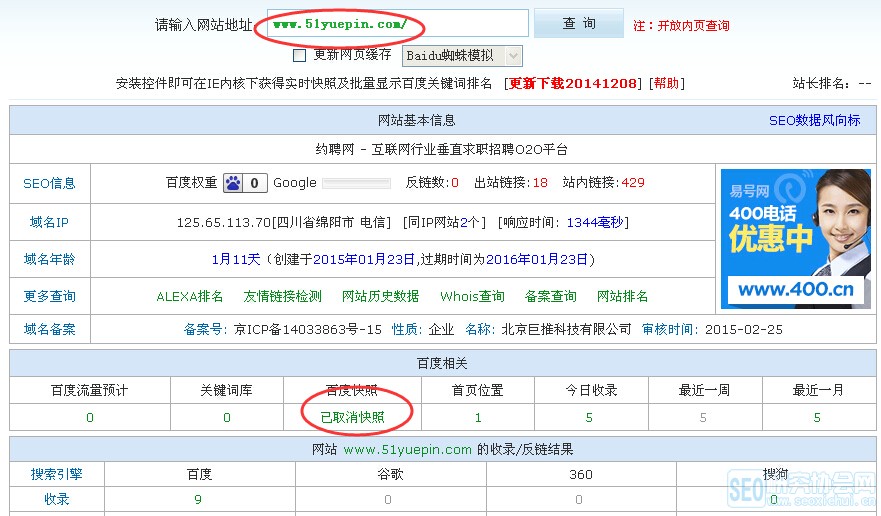Click the 域名IP row label
This screenshot has height=516, width=881.
pyautogui.click(x=49, y=222)
